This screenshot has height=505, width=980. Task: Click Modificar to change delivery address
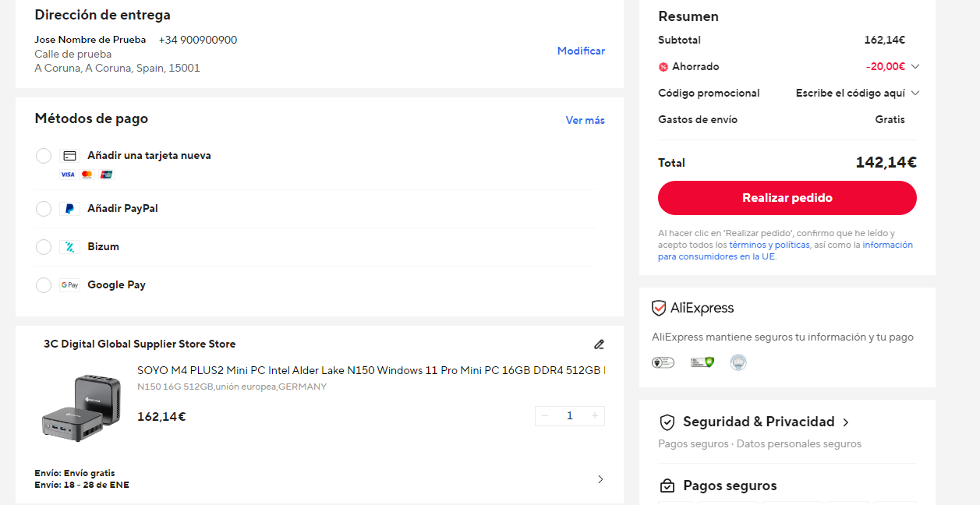(581, 51)
